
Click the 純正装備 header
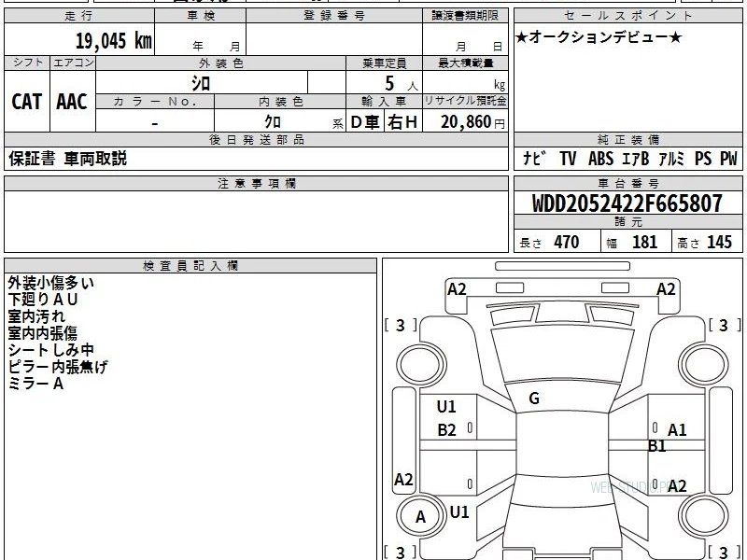tap(627, 139)
